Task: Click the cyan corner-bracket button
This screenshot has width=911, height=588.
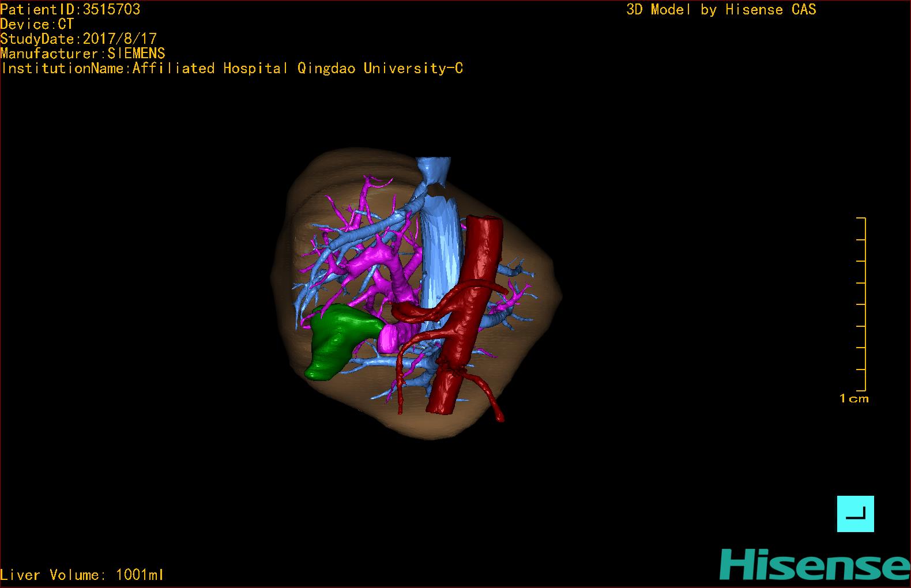Action: pos(855,514)
